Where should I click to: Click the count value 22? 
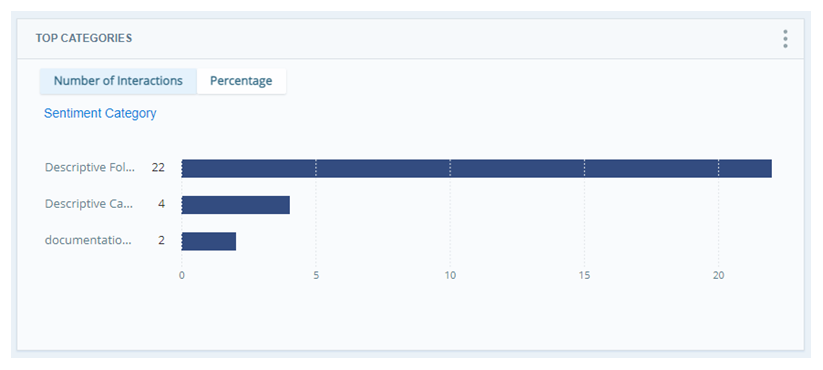pos(159,167)
